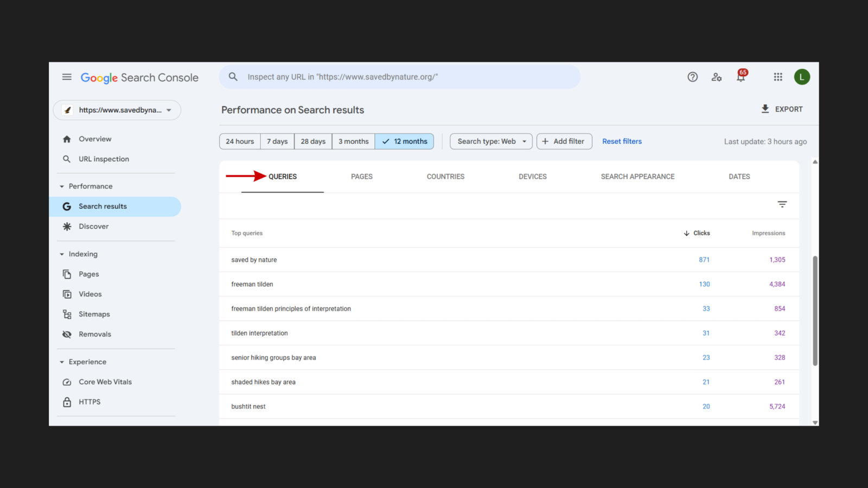
Task: View the HTTPS report
Action: click(90, 402)
